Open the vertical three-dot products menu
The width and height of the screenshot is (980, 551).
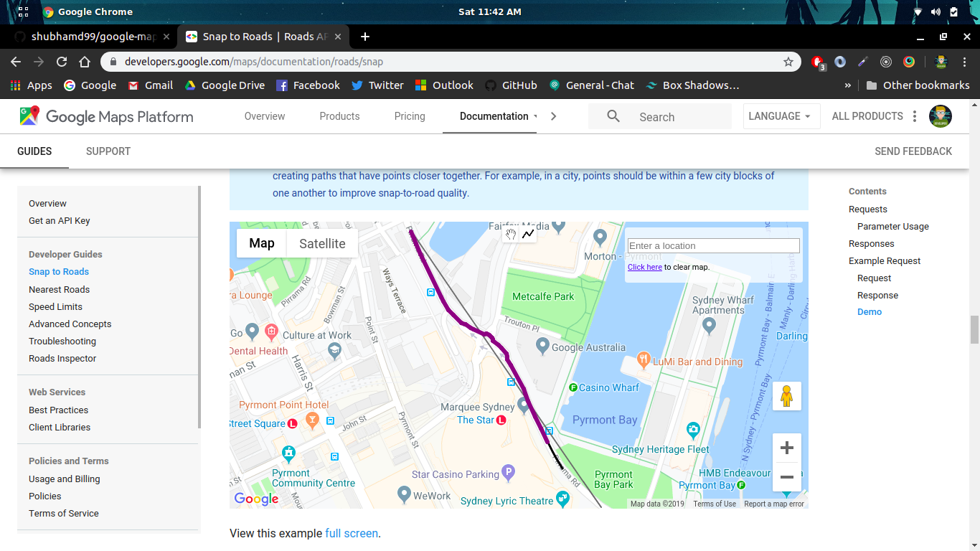point(915,116)
